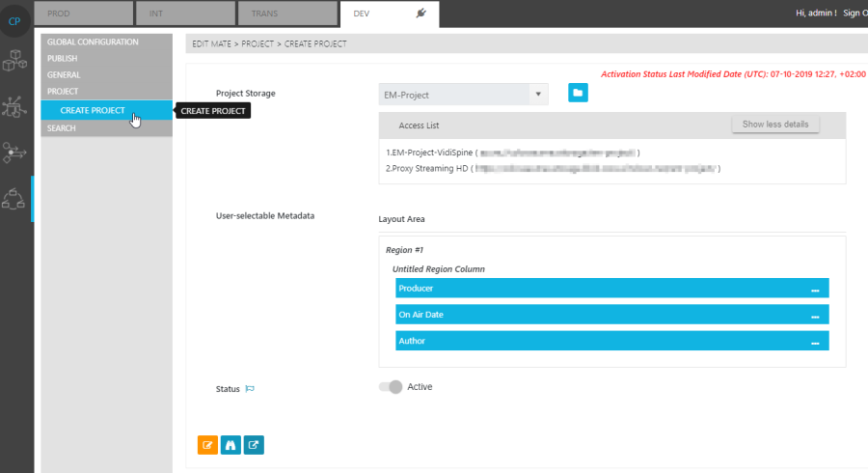Image resolution: width=868 pixels, height=473 pixels.
Task: Click the Activation Status date text
Action: pyautogui.click(x=733, y=73)
